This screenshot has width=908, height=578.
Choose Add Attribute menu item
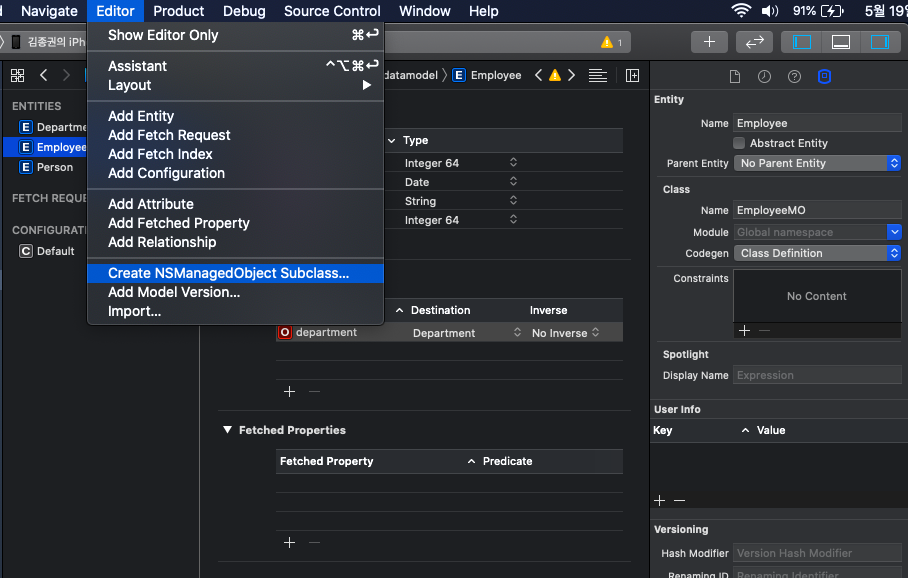pos(235,204)
